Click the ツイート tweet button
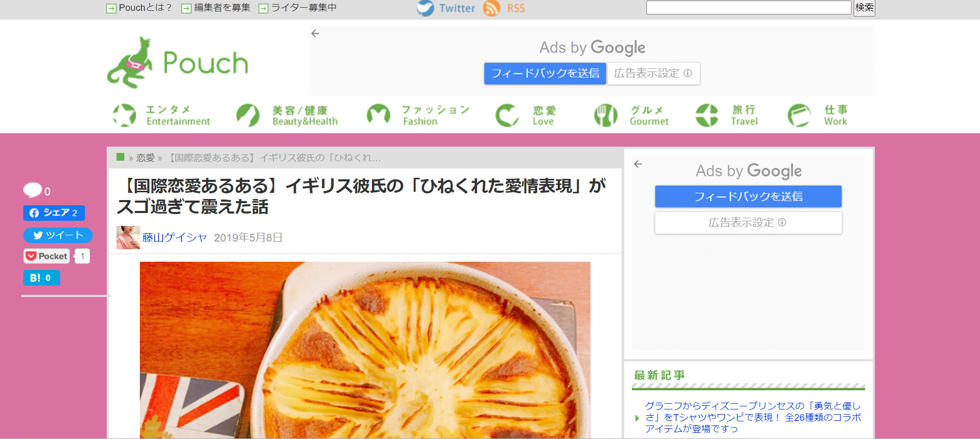This screenshot has height=439, width=980. tap(58, 235)
